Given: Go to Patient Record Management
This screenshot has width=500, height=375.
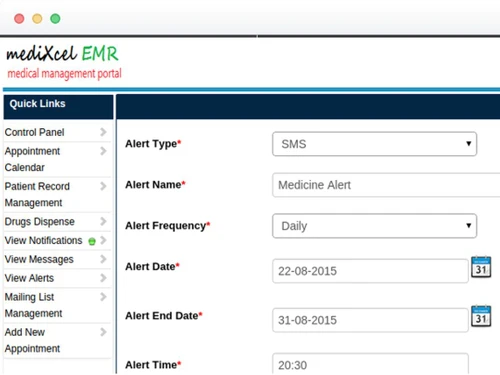Looking at the screenshot, I should pyautogui.click(x=37, y=194).
